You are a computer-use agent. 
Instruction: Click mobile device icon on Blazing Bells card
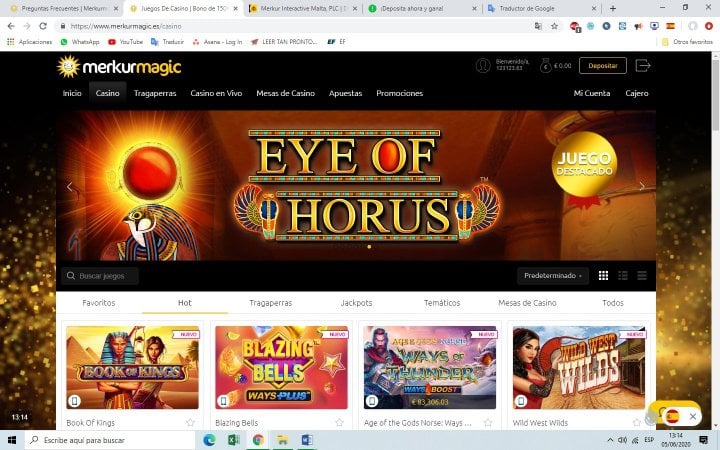coord(223,401)
